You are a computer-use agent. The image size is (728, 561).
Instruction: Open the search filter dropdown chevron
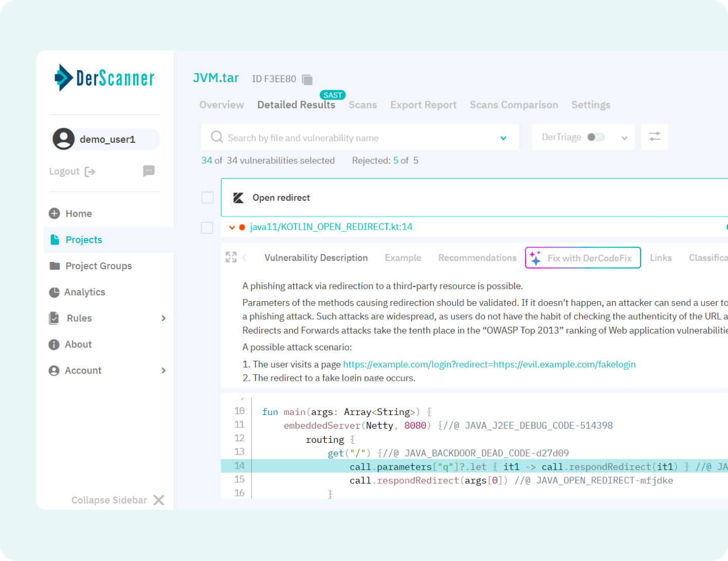pyautogui.click(x=503, y=138)
